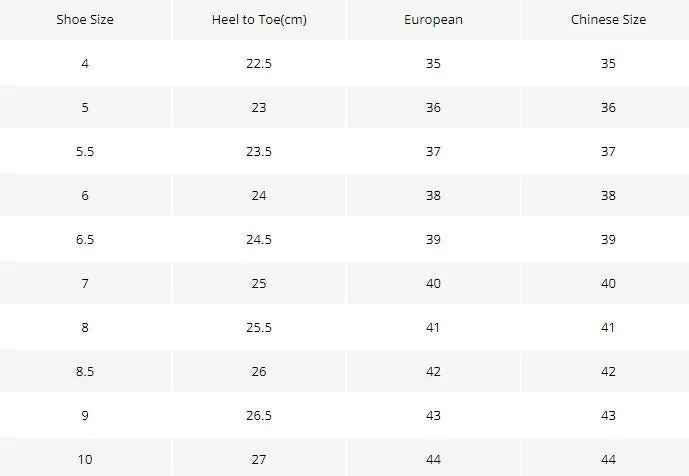The height and width of the screenshot is (476, 689).
Task: Click the Chinese Size column header
Action: 608,20
